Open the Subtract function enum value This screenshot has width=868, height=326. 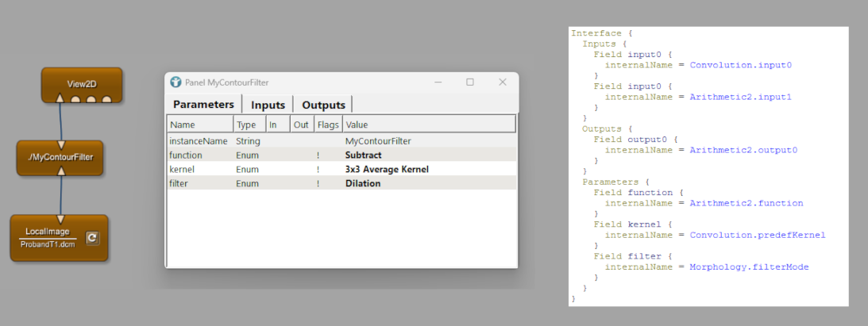pyautogui.click(x=363, y=155)
